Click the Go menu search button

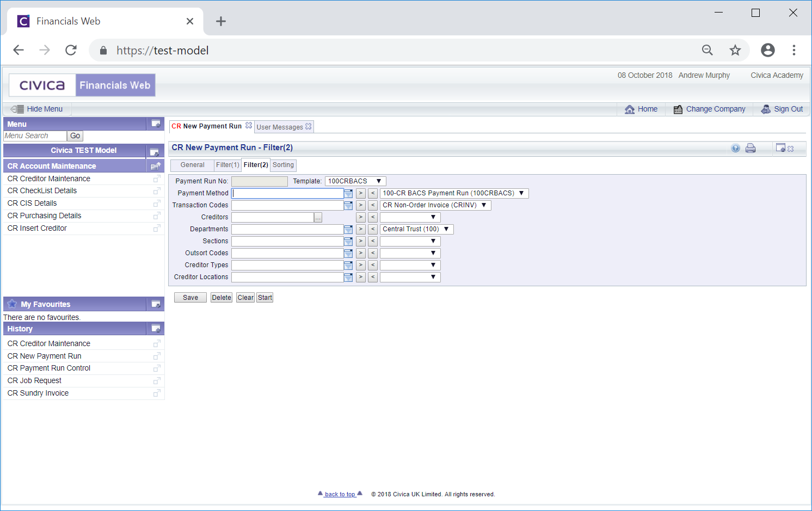75,136
